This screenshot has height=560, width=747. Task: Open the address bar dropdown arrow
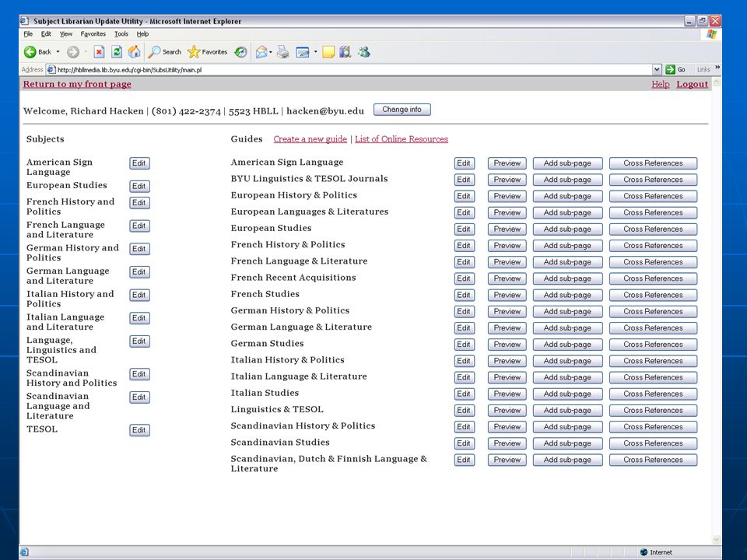[657, 69]
